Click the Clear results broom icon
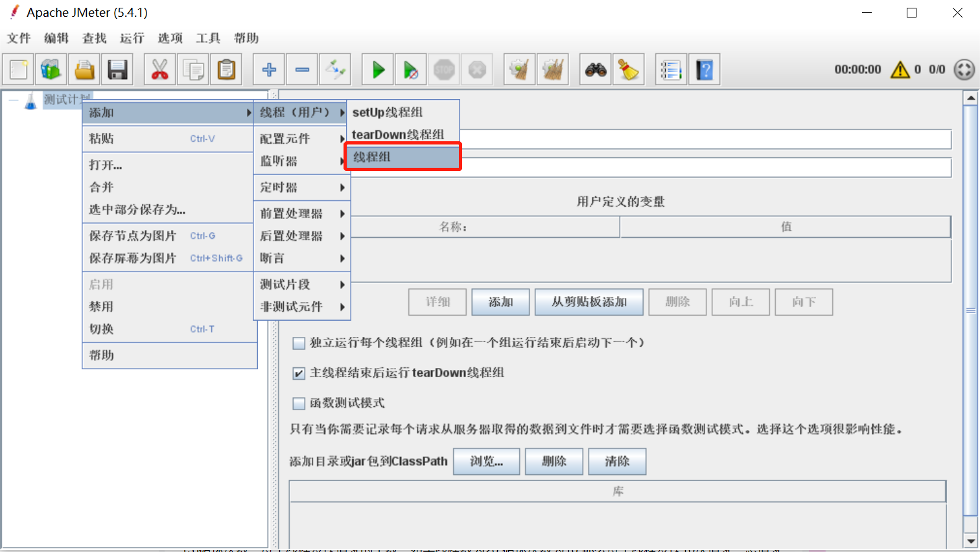 [520, 69]
